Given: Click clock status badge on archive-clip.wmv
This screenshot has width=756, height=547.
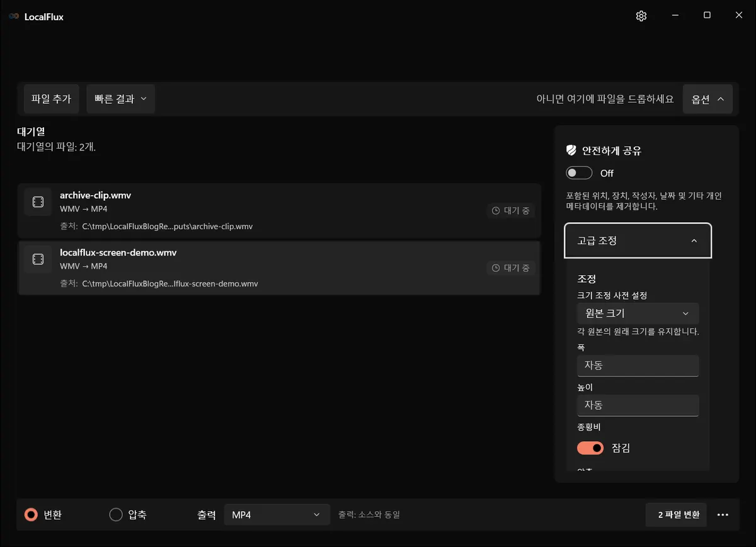Looking at the screenshot, I should click(x=511, y=211).
